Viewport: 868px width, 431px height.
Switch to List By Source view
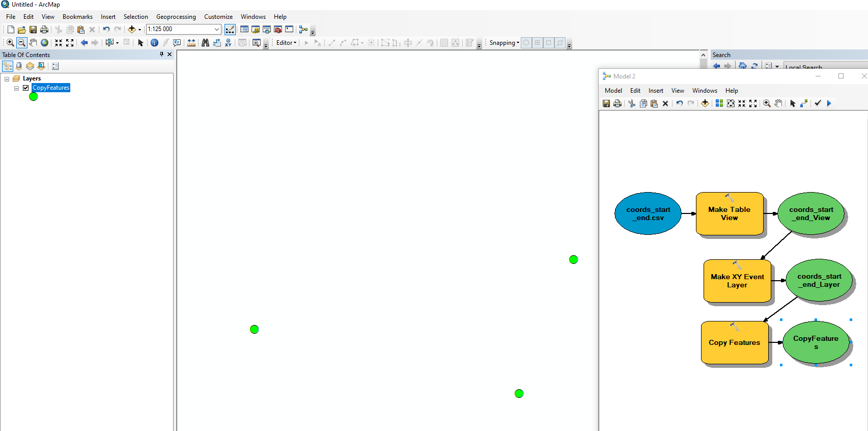19,66
